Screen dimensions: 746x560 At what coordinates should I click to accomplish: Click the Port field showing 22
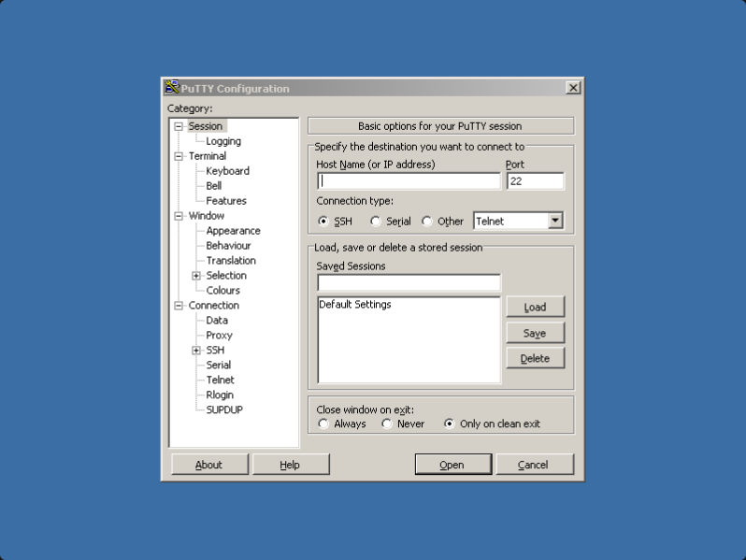pyautogui.click(x=536, y=181)
